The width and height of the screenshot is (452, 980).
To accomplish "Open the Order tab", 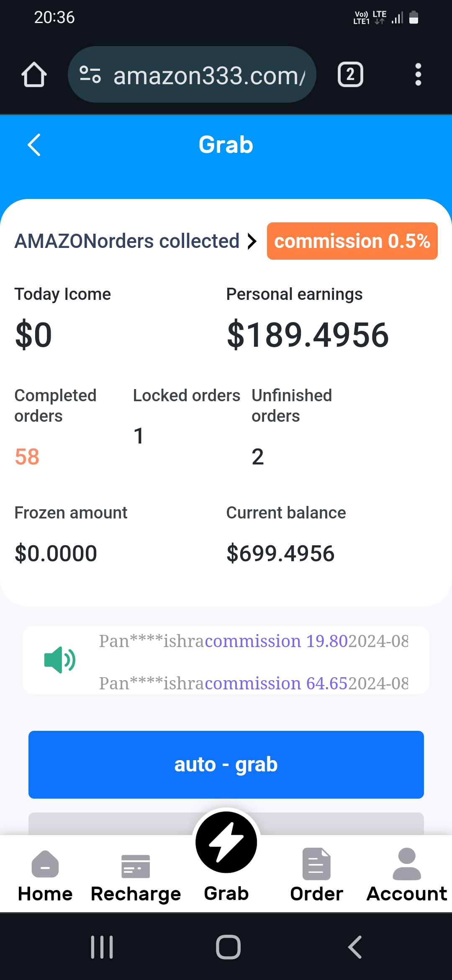I will tap(316, 875).
